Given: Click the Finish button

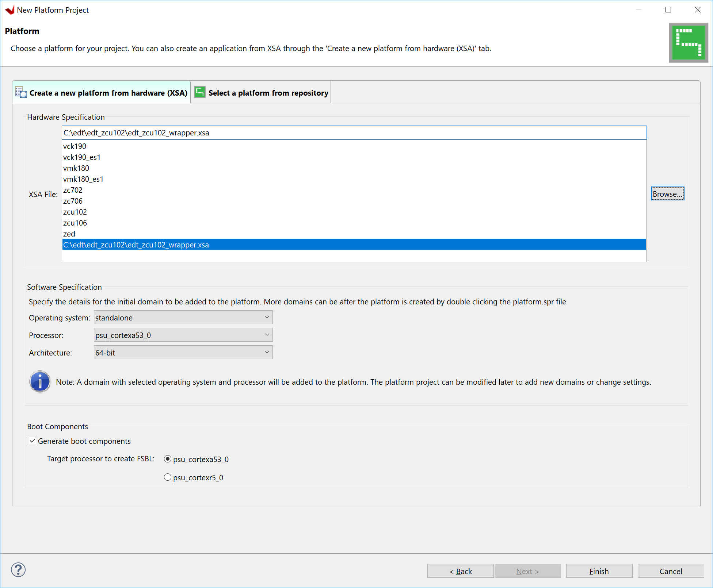Looking at the screenshot, I should point(599,571).
